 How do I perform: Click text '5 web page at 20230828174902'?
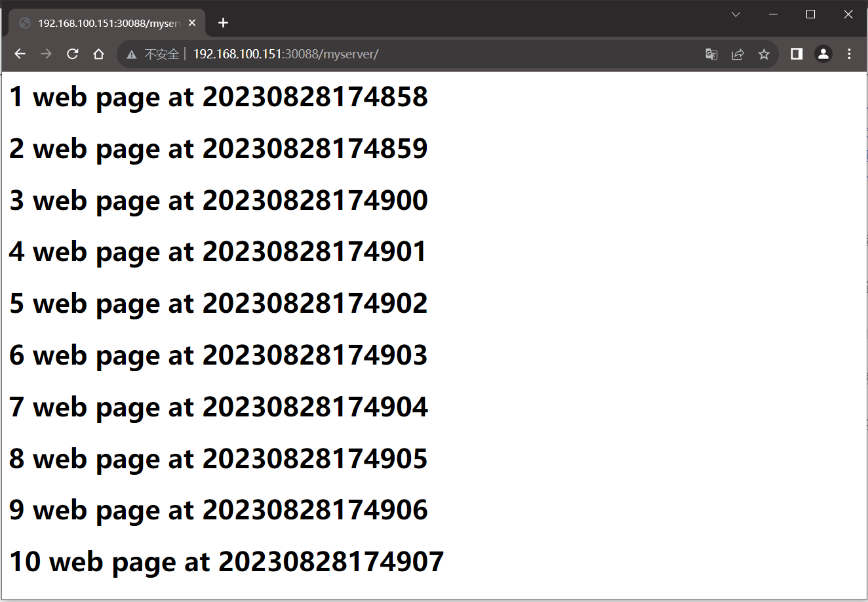(218, 304)
